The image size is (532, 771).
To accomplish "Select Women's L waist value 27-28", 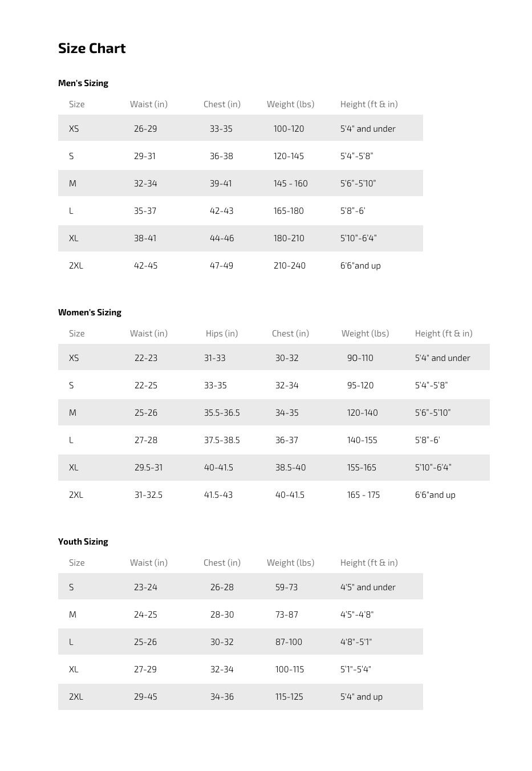I will click(146, 440).
